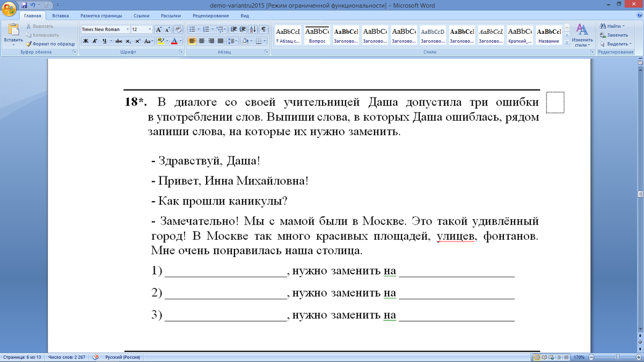Toggle bold (Ж) formatting
The height and width of the screenshot is (362, 644).
point(86,41)
